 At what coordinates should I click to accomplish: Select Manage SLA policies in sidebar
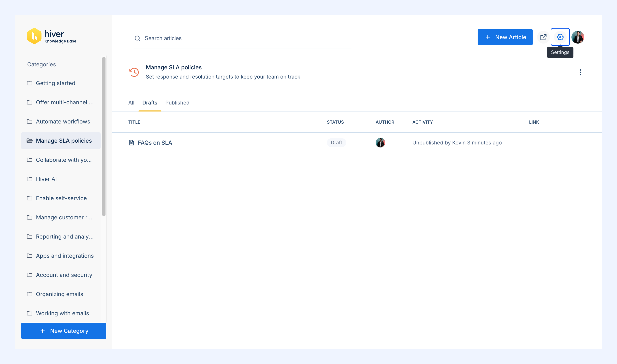61,141
